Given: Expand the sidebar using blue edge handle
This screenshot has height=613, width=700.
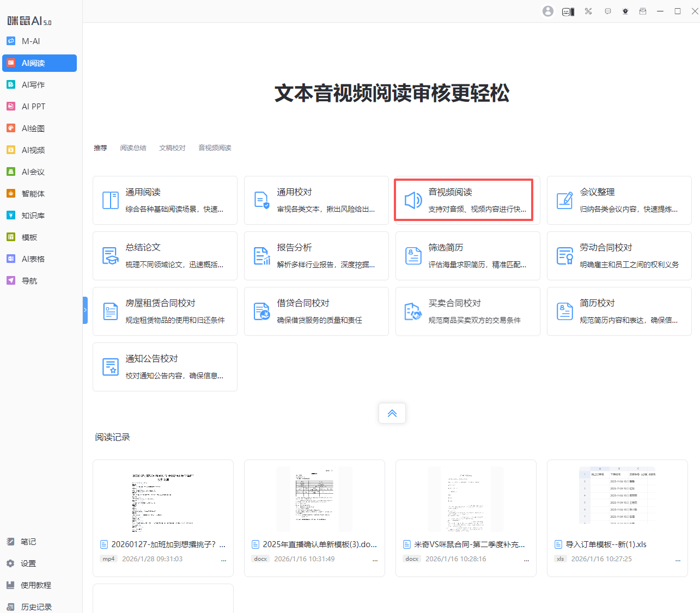Looking at the screenshot, I should coord(85,310).
